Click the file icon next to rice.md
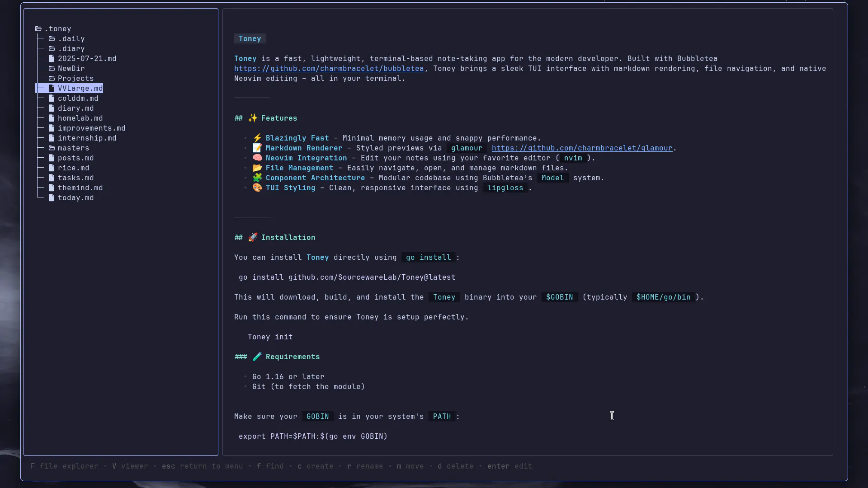Image resolution: width=868 pixels, height=488 pixels. click(52, 168)
